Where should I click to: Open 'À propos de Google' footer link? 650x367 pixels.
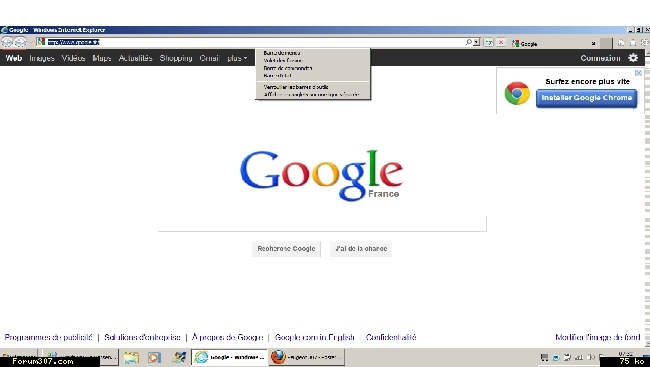227,337
